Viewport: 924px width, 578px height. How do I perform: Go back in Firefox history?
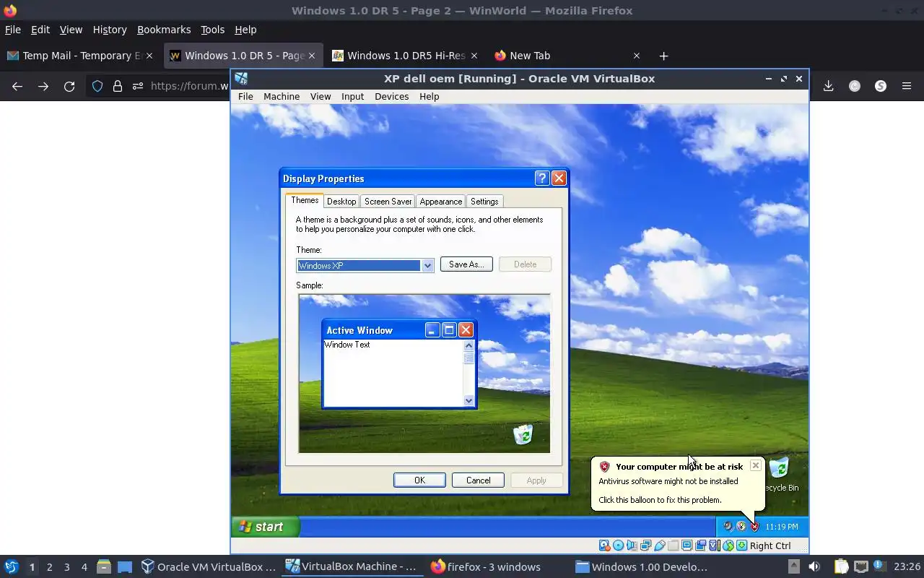17,86
